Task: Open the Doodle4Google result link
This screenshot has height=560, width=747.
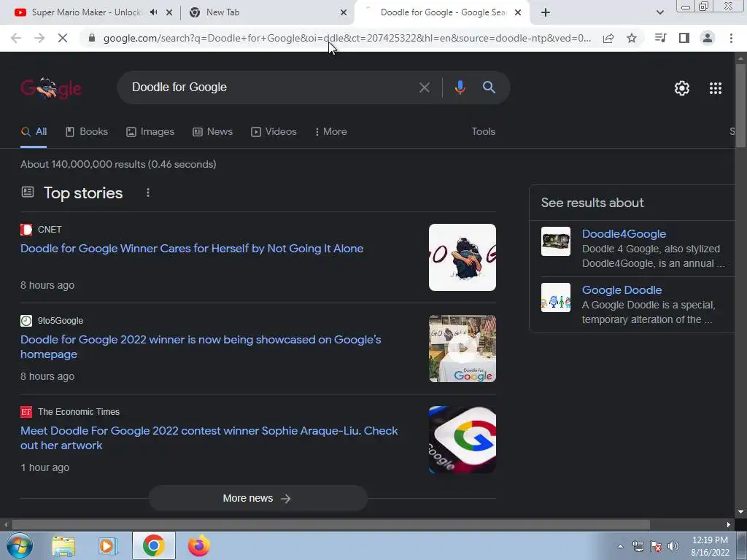Action: pyautogui.click(x=624, y=234)
